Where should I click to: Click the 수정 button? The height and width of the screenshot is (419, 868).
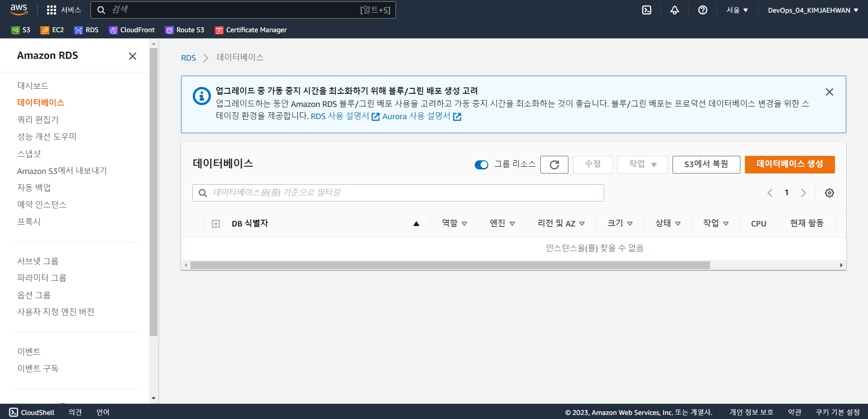[x=593, y=164]
